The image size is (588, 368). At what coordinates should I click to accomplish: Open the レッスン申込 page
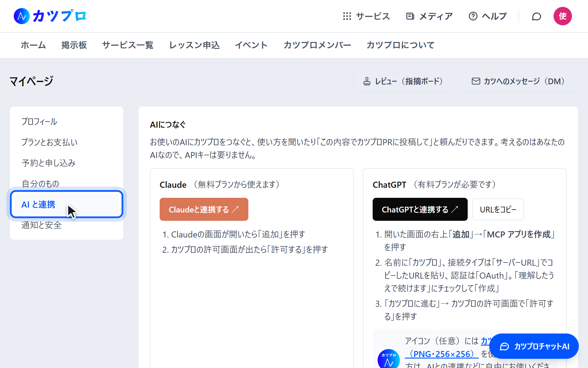click(194, 45)
